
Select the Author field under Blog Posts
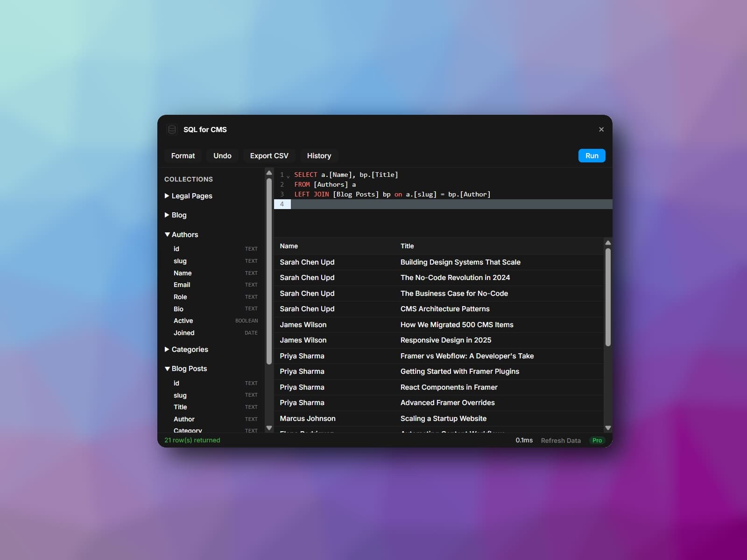coord(184,419)
